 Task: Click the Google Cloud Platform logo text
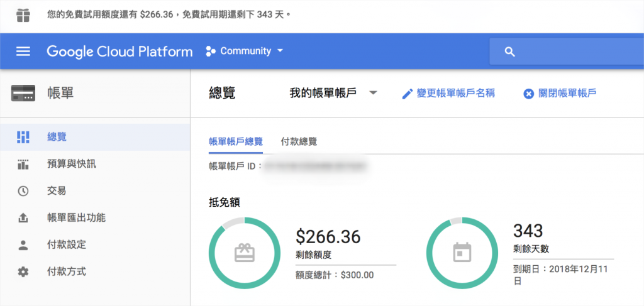[x=119, y=52]
